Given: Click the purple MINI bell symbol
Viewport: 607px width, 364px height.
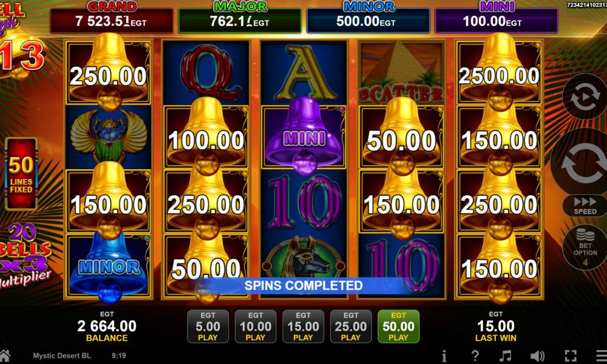Looking at the screenshot, I should (x=304, y=136).
